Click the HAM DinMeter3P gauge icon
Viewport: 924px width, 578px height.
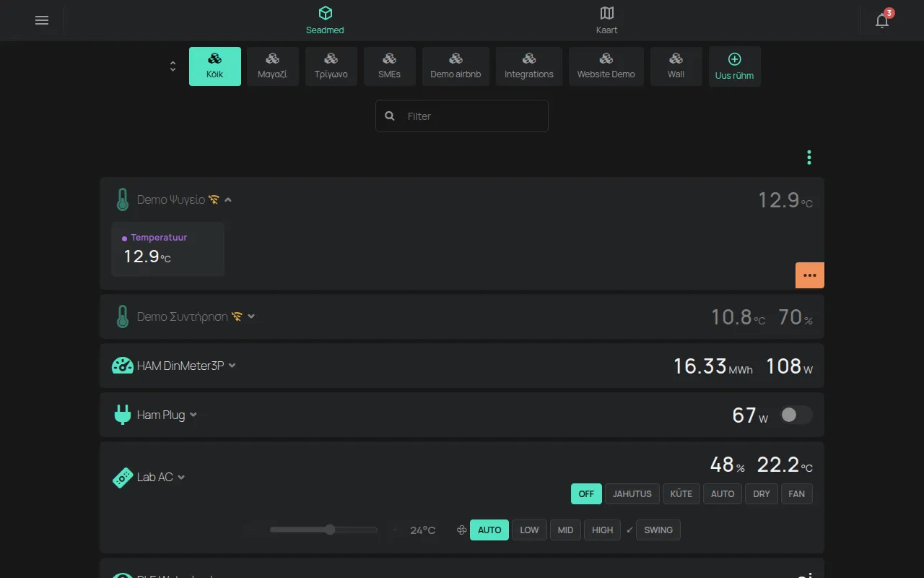pos(122,366)
